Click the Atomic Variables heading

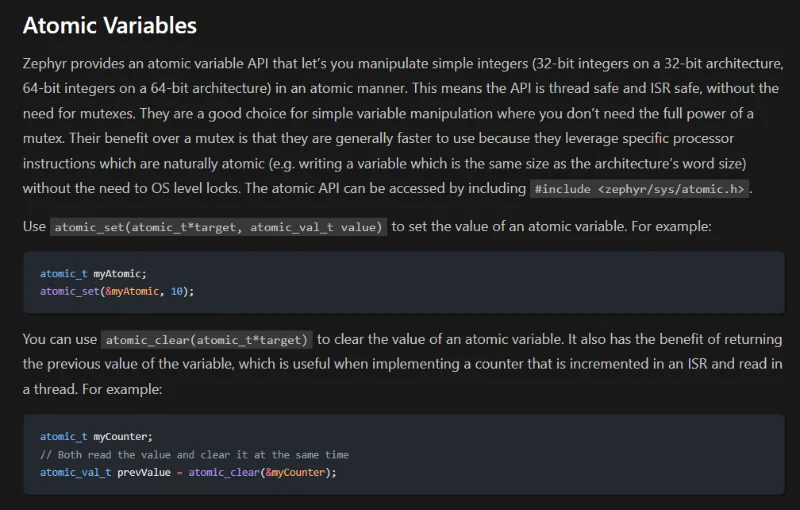(110, 26)
